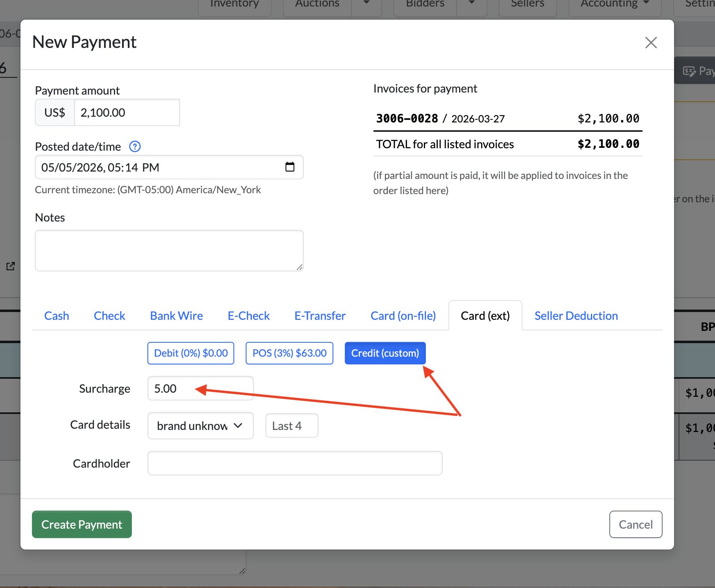Click the Posted date/time field

pos(169,167)
